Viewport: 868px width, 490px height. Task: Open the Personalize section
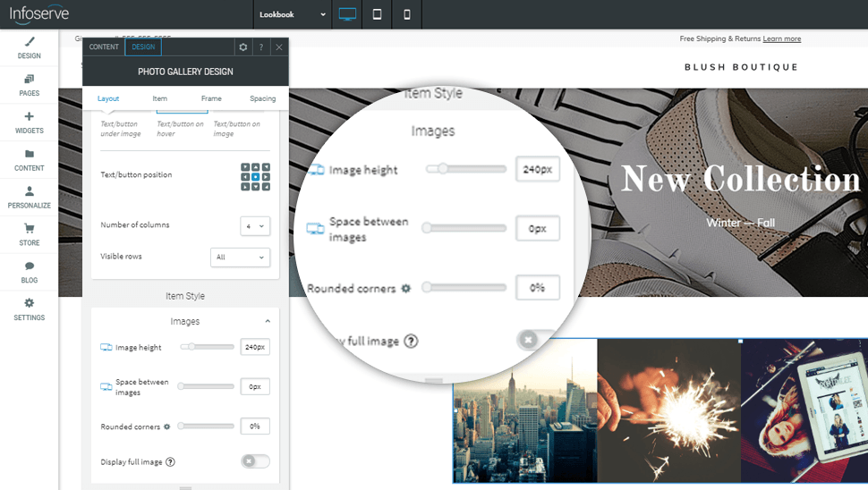click(x=29, y=197)
